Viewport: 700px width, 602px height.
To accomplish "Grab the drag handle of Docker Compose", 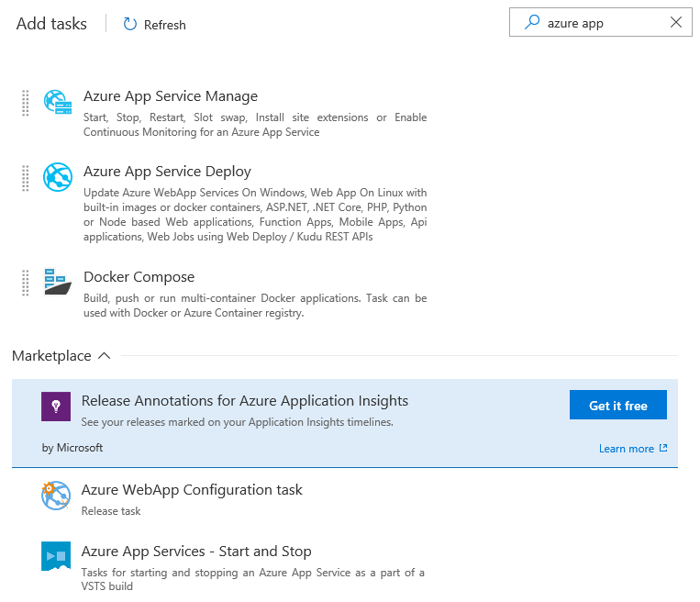I will (x=26, y=283).
